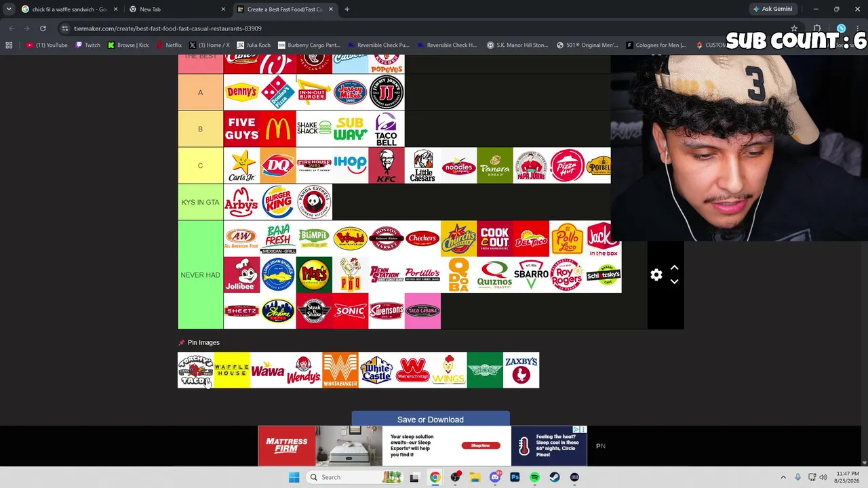Click the In-N-Out Burger logo
Viewport: 868px width, 488px height.
[314, 92]
